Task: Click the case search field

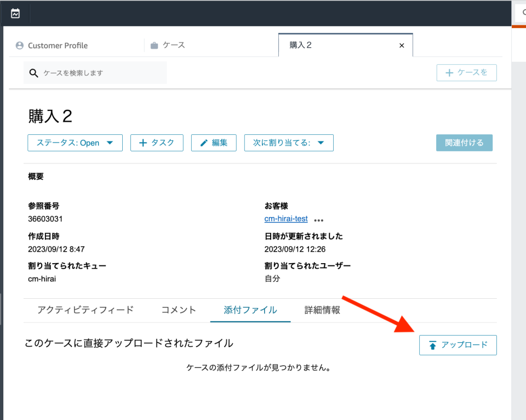Action: (x=95, y=73)
